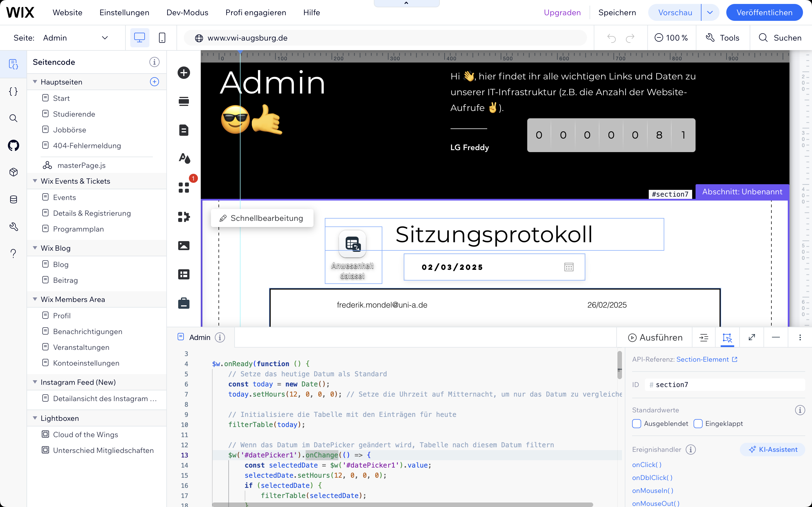Click the redo arrow icon
Image resolution: width=812 pixels, height=507 pixels.
point(630,38)
